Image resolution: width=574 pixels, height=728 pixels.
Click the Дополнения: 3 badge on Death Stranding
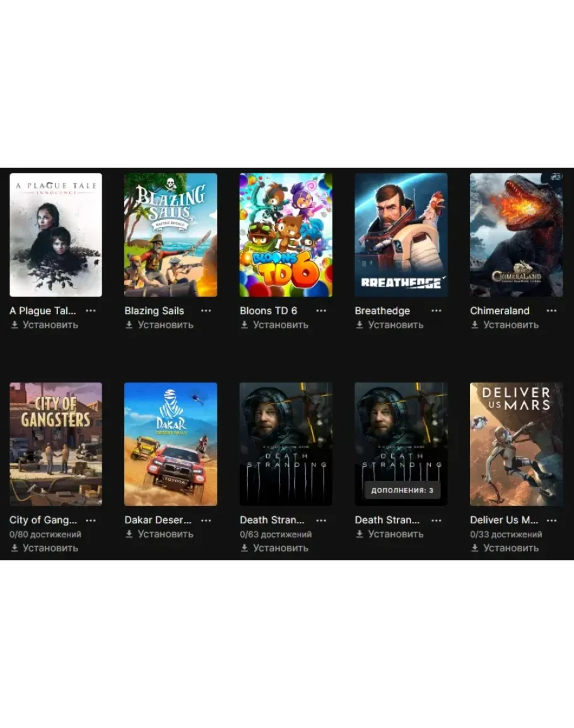[402, 490]
